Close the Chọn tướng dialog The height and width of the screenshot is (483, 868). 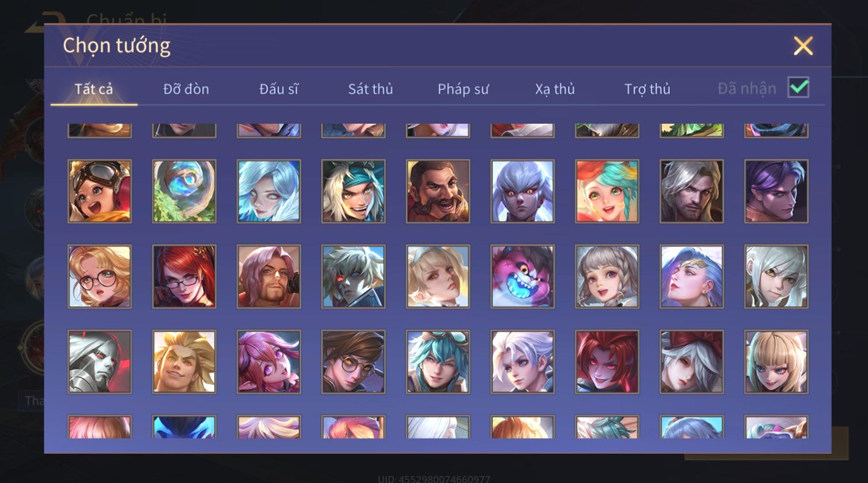click(x=803, y=45)
